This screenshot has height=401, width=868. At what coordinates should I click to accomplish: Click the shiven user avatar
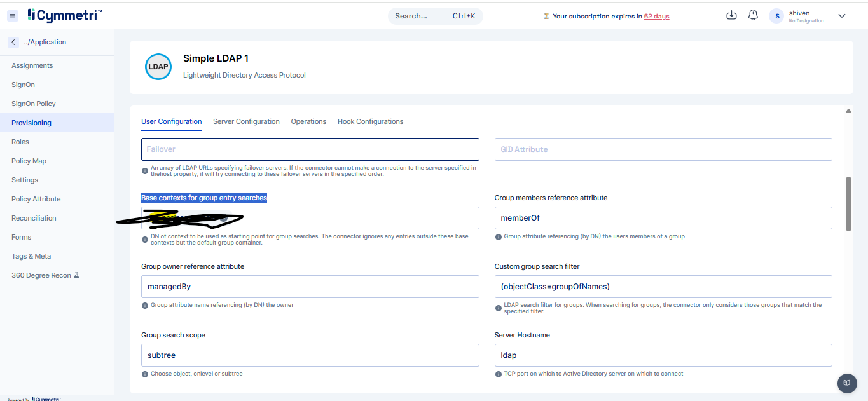[x=777, y=16]
